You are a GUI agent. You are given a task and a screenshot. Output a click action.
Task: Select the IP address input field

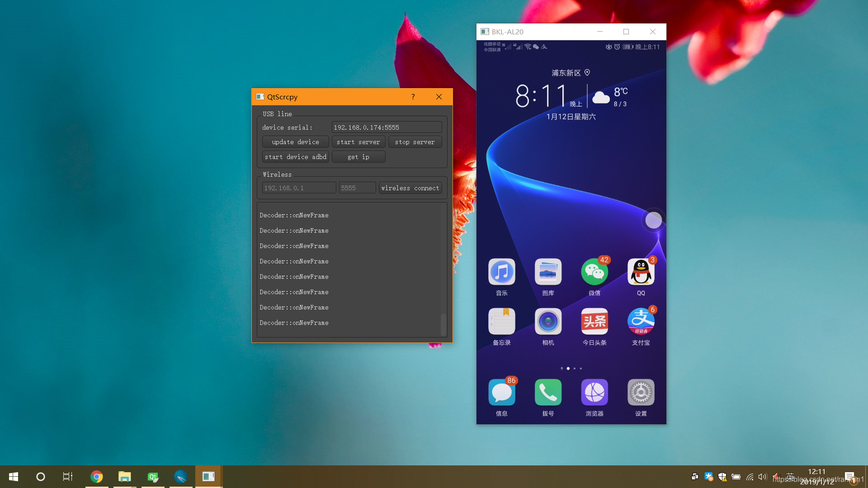[x=298, y=188]
